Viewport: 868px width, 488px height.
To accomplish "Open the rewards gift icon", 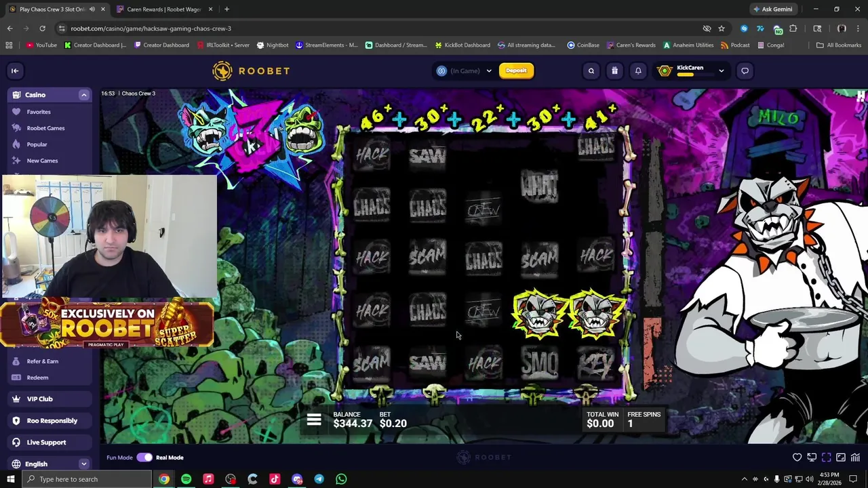I will (614, 70).
